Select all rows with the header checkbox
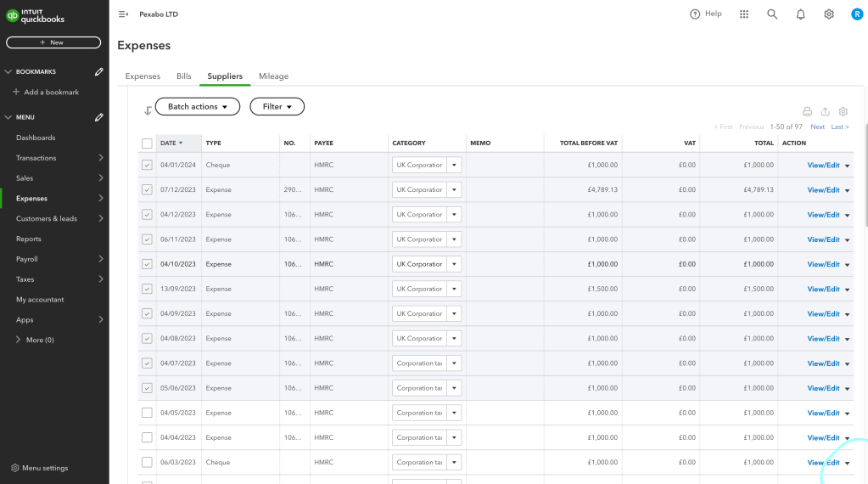This screenshot has width=868, height=484. coord(147,144)
